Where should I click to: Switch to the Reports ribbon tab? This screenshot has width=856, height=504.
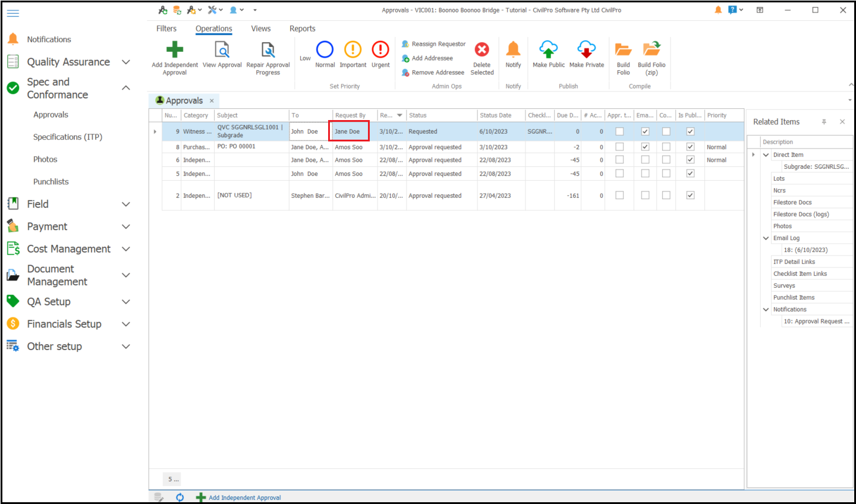[302, 29]
